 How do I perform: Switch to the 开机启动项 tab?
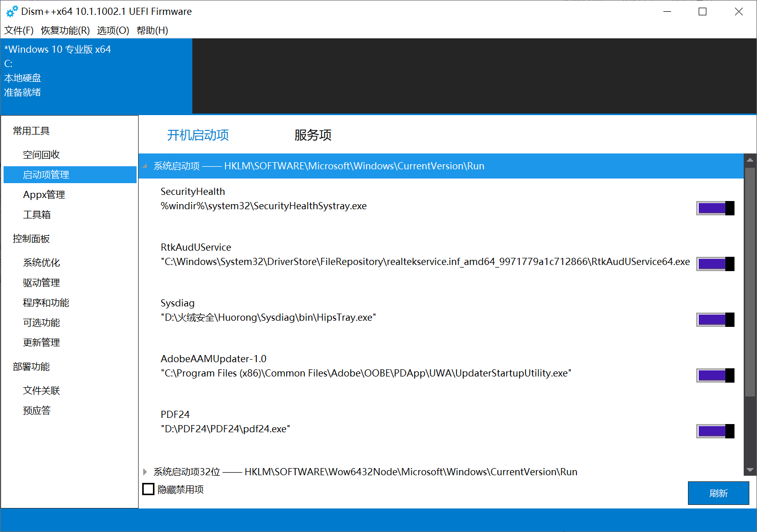pos(198,135)
